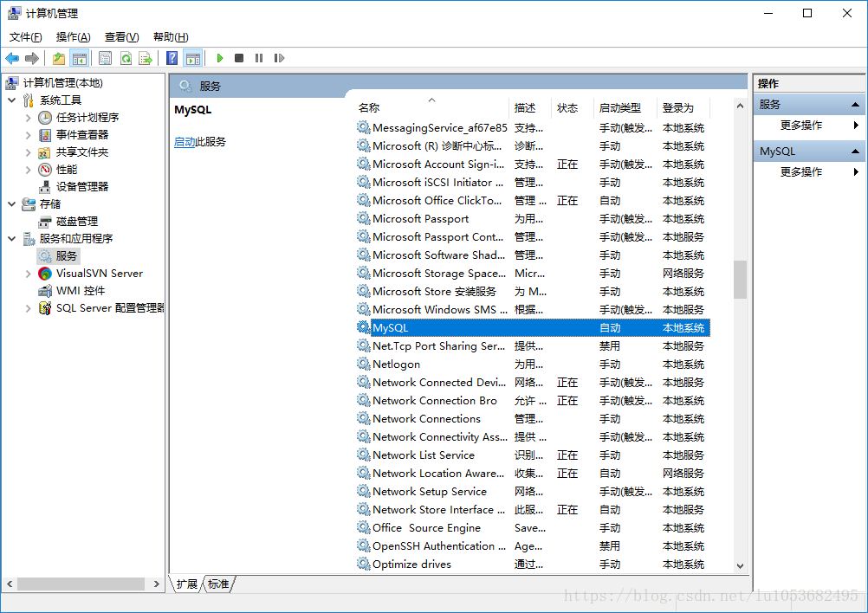Screen dimensions: 868x613
Task: Open the 操作(A) menu
Action: click(73, 37)
